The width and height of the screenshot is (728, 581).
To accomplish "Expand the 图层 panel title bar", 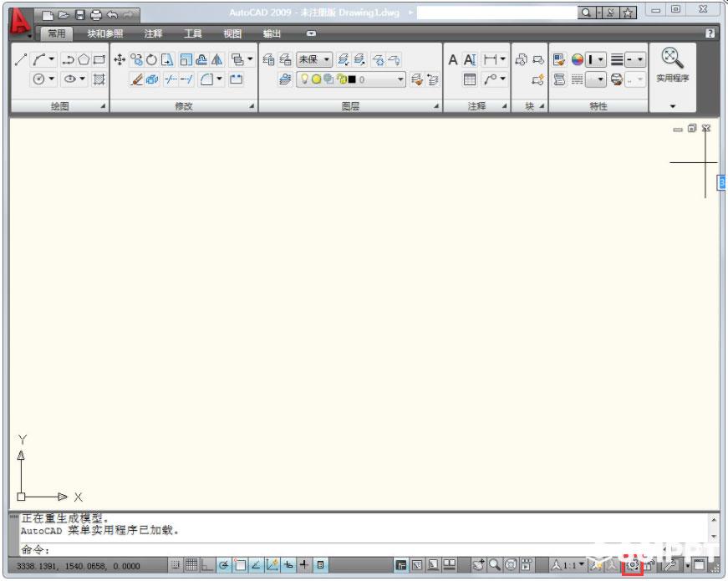I will [350, 106].
